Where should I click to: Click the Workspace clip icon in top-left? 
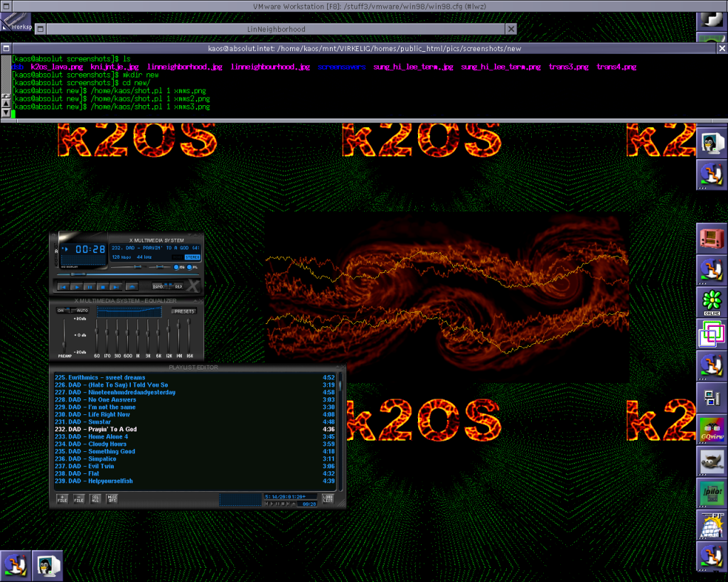pyautogui.click(x=16, y=21)
